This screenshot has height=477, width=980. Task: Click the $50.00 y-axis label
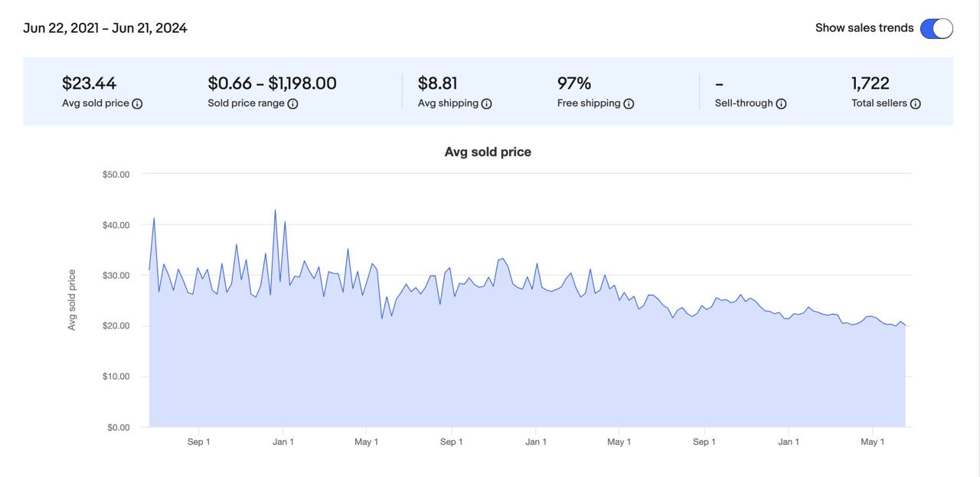click(x=116, y=175)
